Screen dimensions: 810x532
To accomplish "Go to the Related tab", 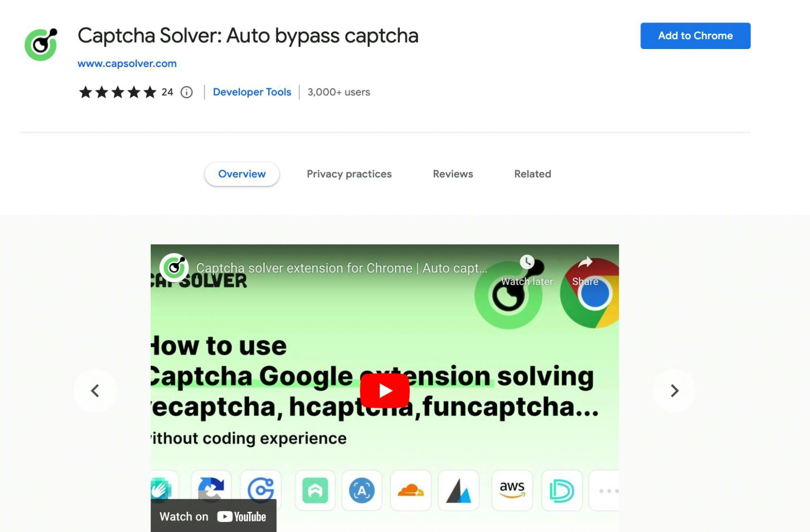I will (x=532, y=174).
